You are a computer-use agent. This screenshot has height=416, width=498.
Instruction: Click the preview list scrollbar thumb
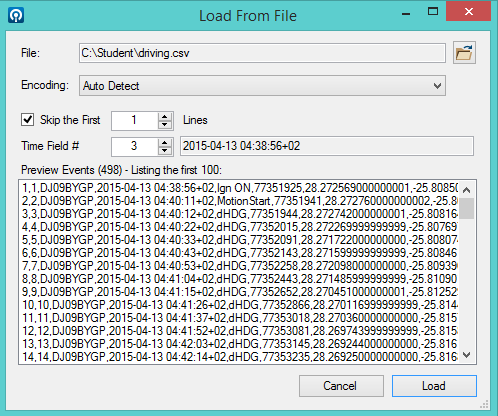point(467,208)
